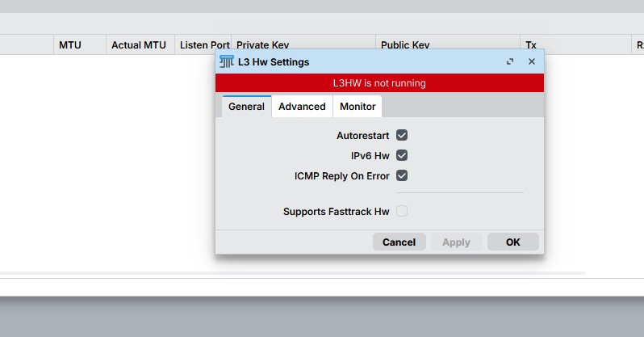Confirm settings with the OK button
The width and height of the screenshot is (644, 337).
click(513, 242)
